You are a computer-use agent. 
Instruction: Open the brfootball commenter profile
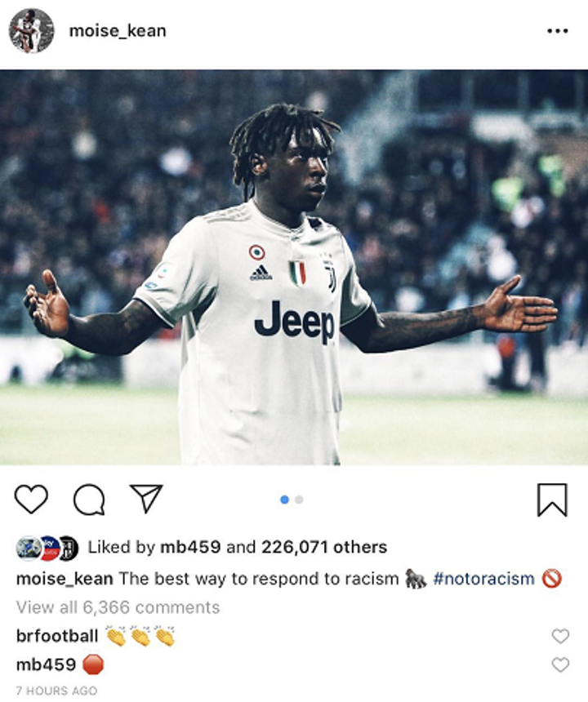point(57,636)
